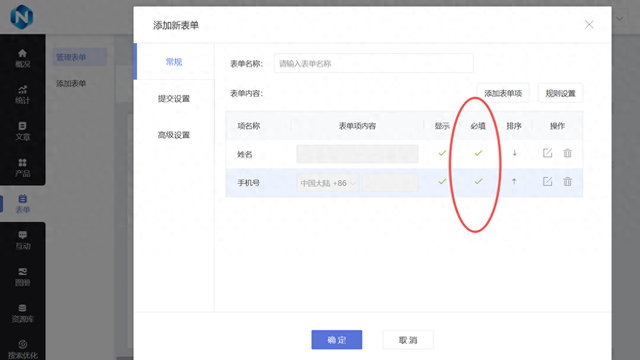This screenshot has height=360, width=640.
Task: Open the 搜索优化 SEO sidebar icon
Action: point(22,349)
